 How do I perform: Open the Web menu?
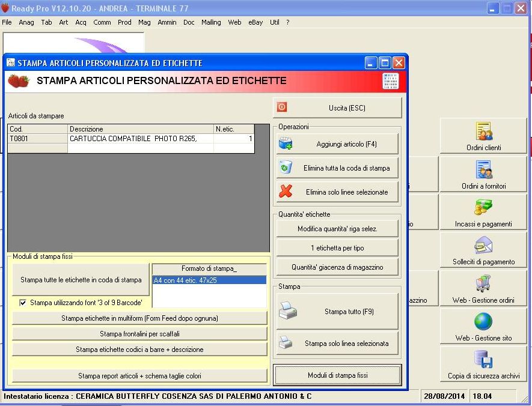[x=234, y=22]
